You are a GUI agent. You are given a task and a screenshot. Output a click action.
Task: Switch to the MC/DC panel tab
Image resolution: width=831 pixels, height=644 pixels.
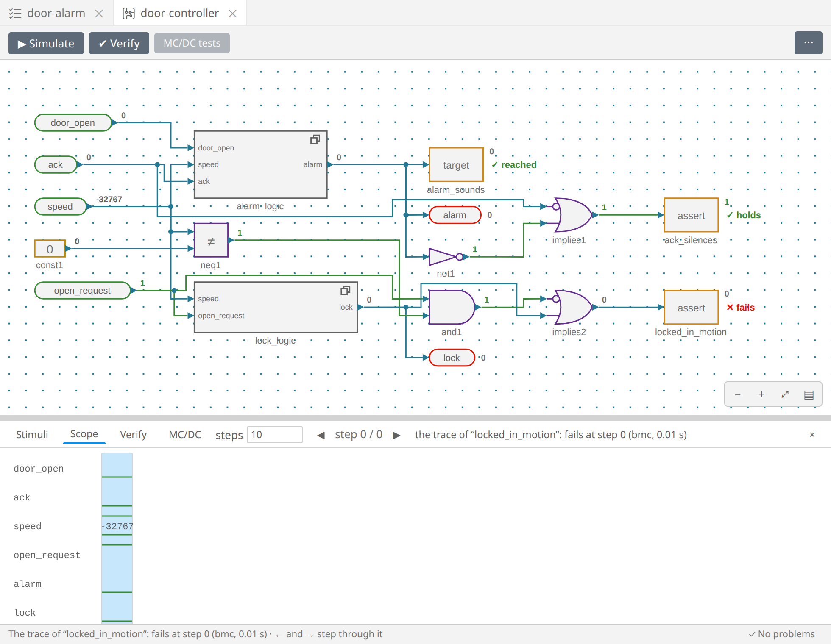pyautogui.click(x=185, y=434)
